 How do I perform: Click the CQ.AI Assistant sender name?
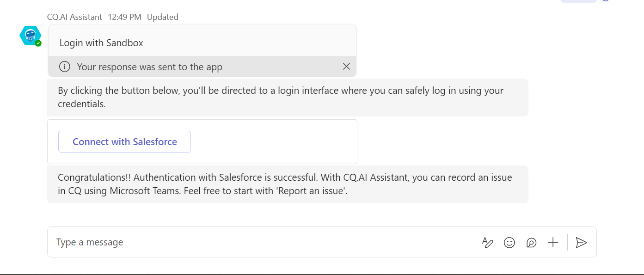[74, 17]
